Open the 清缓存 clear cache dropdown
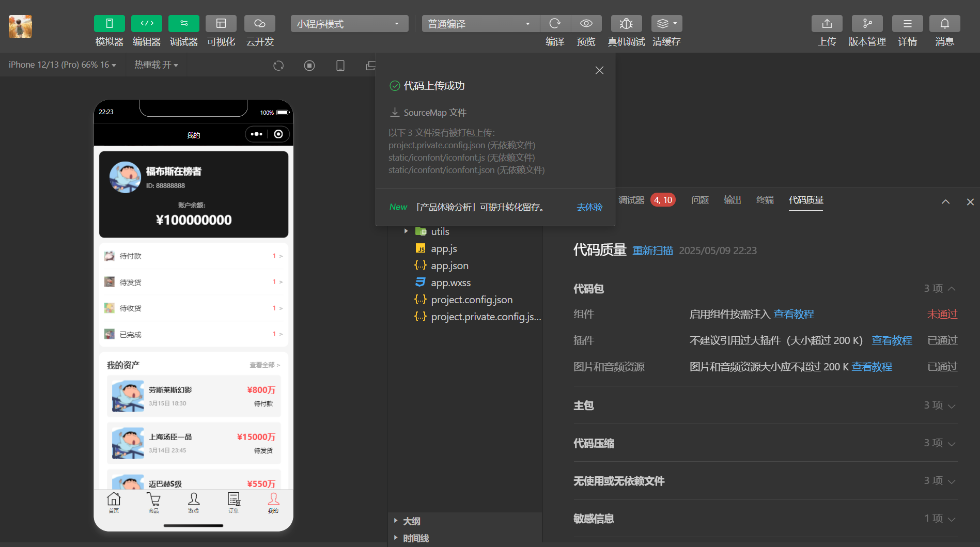980x547 pixels. 667,24
